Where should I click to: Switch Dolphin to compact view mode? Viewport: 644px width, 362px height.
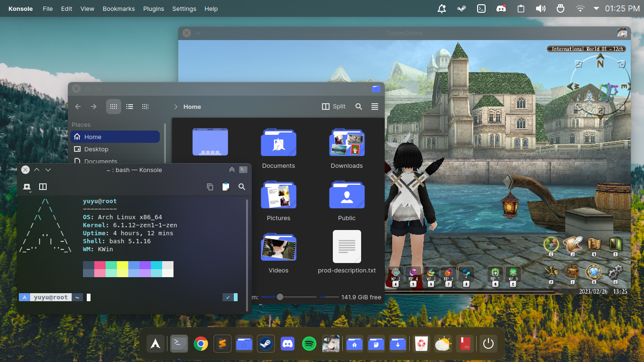click(130, 107)
